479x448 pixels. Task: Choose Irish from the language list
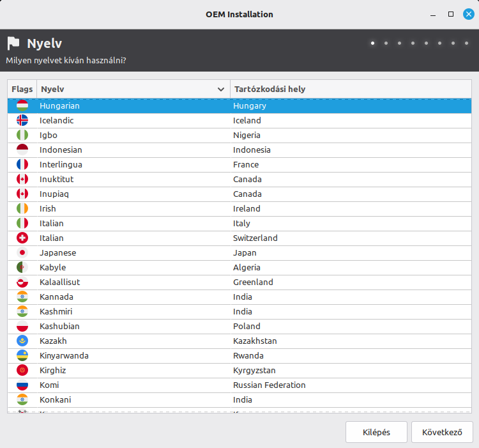[x=128, y=208]
